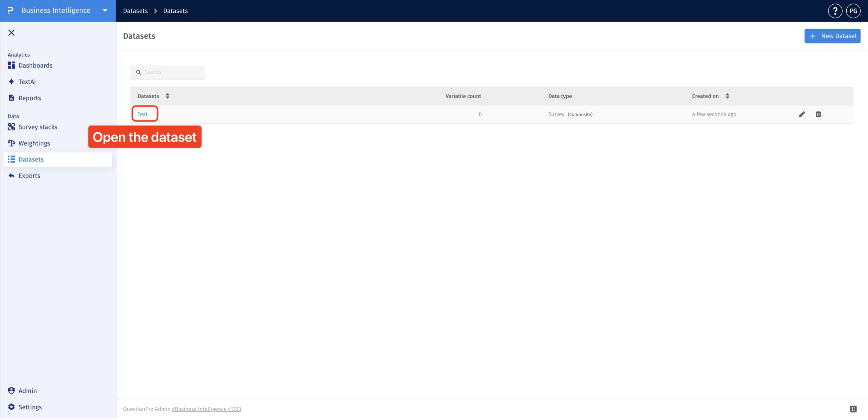Click the footer grid icon at bottom right
The height and width of the screenshot is (420, 868).
(x=853, y=409)
